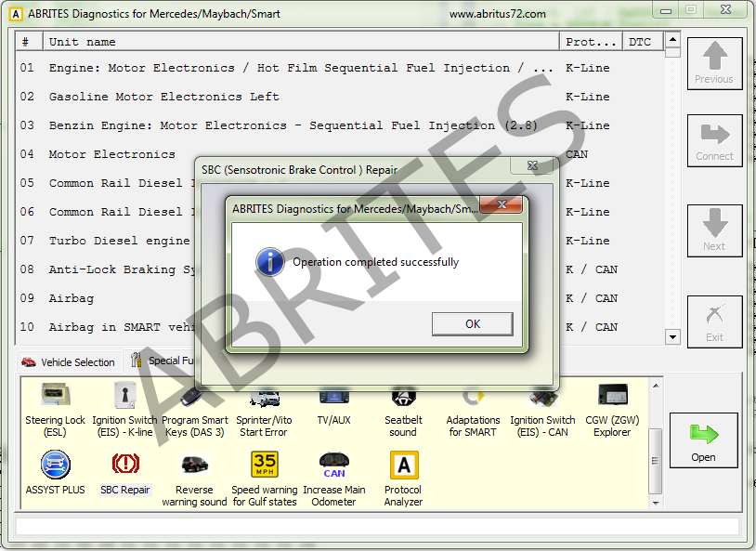The height and width of the screenshot is (551, 756).
Task: Close the ABRITES main window
Action: (725, 9)
